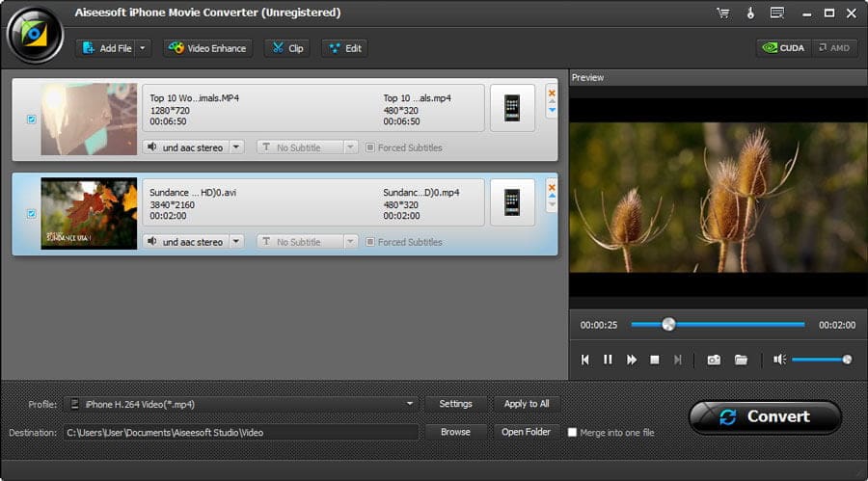
Task: Choose iPhone device profile for Top 10 file
Action: [x=512, y=108]
